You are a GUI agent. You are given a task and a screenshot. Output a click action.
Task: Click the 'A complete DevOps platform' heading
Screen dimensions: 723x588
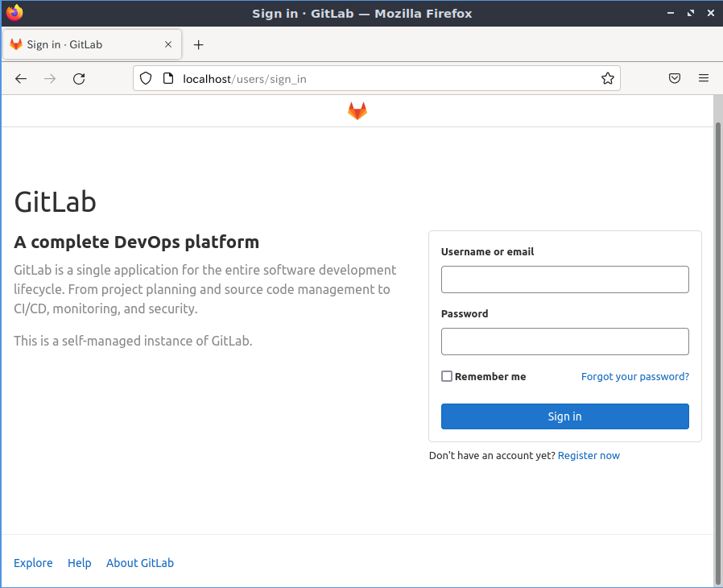pos(137,242)
